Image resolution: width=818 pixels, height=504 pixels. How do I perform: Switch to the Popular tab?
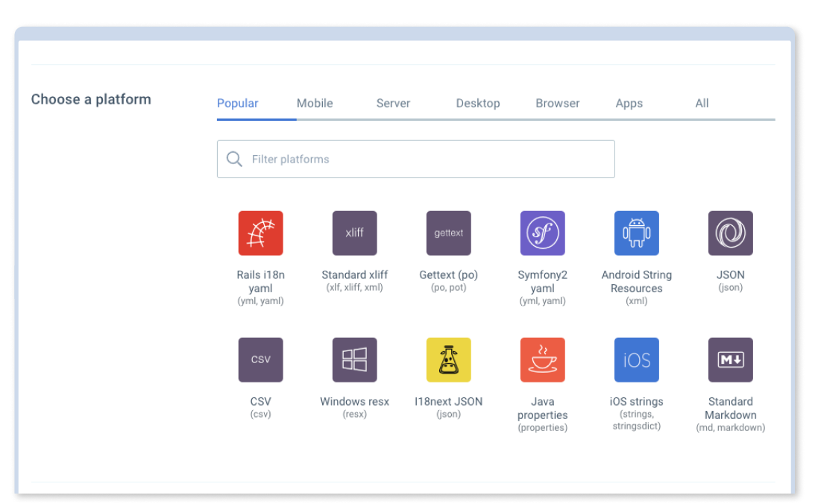237,104
